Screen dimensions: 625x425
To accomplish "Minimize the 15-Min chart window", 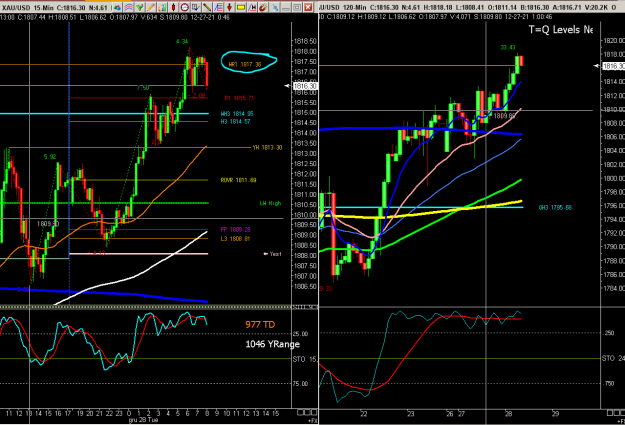I will (286, 7).
